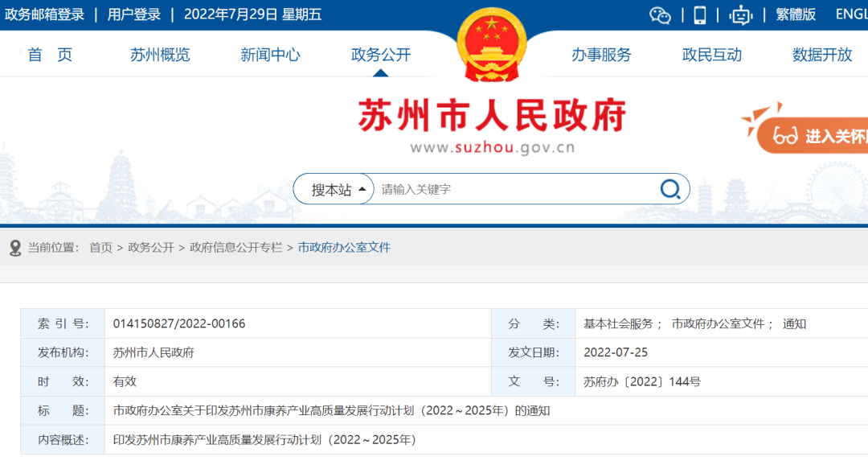
Task: Open 政民互动 navigation item
Action: click(711, 55)
